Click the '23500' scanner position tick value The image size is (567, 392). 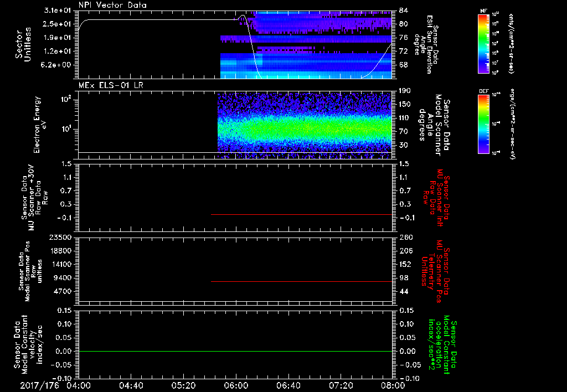pyautogui.click(x=60, y=238)
